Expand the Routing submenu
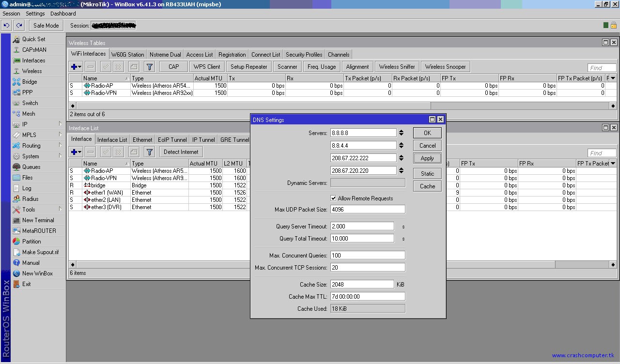Image resolution: width=620 pixels, height=364 pixels. pyautogui.click(x=39, y=146)
